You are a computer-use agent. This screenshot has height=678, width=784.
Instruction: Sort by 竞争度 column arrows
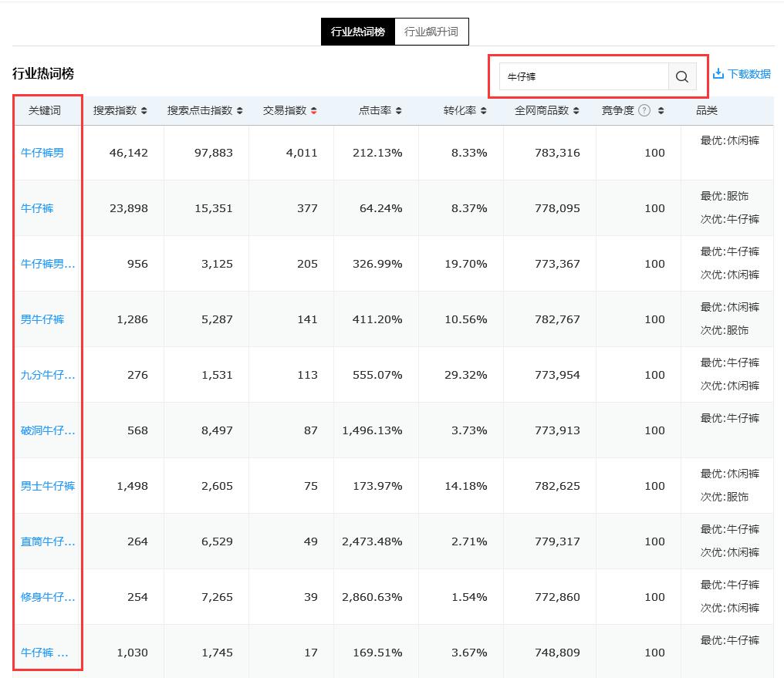tap(661, 111)
